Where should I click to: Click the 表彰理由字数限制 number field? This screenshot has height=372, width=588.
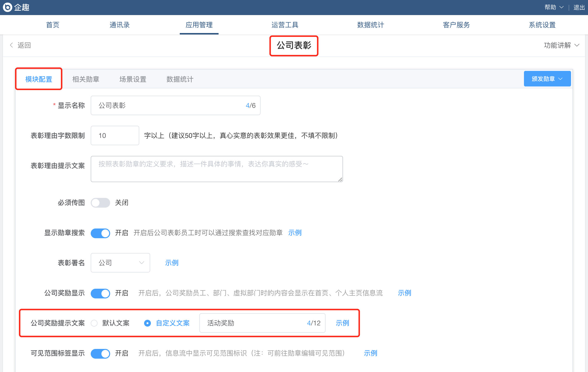click(x=115, y=136)
